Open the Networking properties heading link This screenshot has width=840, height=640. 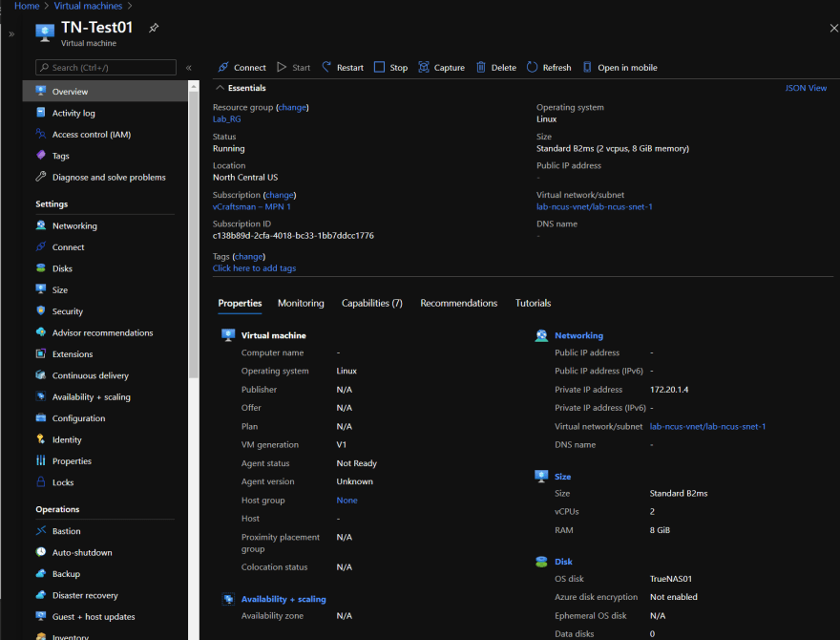pyautogui.click(x=578, y=335)
